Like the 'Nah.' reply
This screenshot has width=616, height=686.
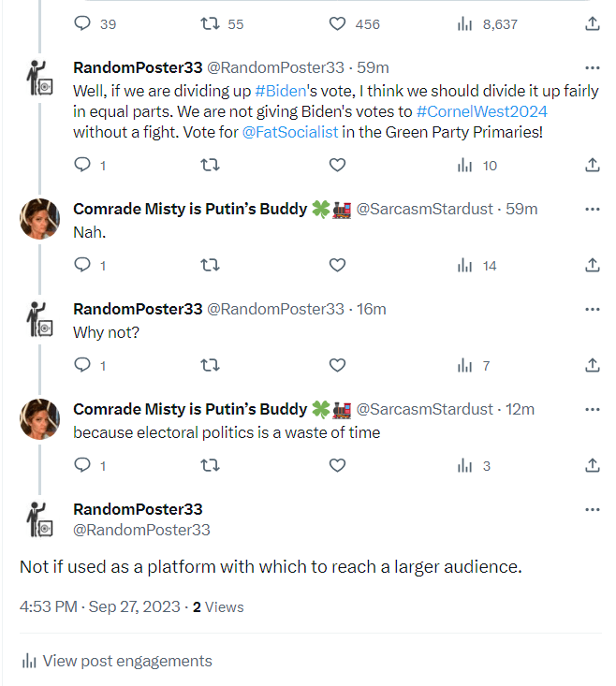338,265
